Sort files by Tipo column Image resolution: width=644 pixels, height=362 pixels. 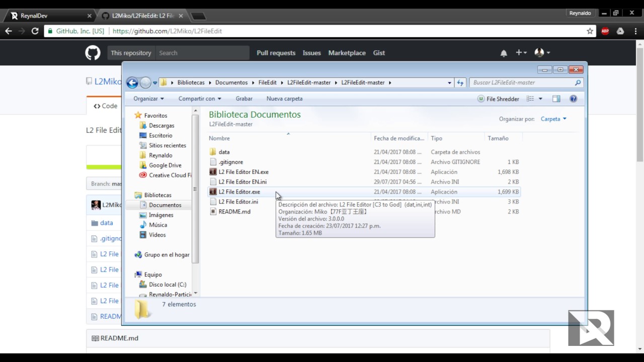(x=456, y=138)
